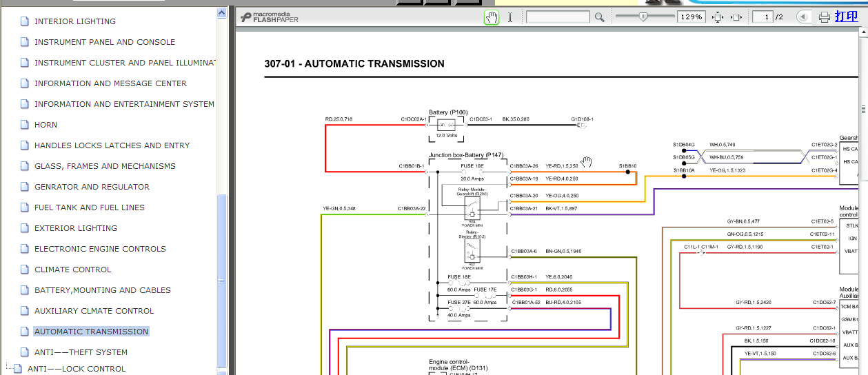This screenshot has width=868, height=375.
Task: Open HANDLES LOCKS LATCHES AND ENTRY
Action: (x=112, y=145)
